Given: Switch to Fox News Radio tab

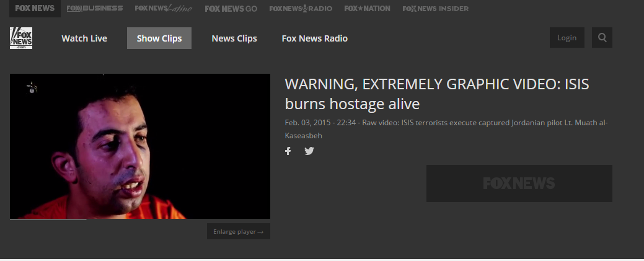Looking at the screenshot, I should 315,38.
